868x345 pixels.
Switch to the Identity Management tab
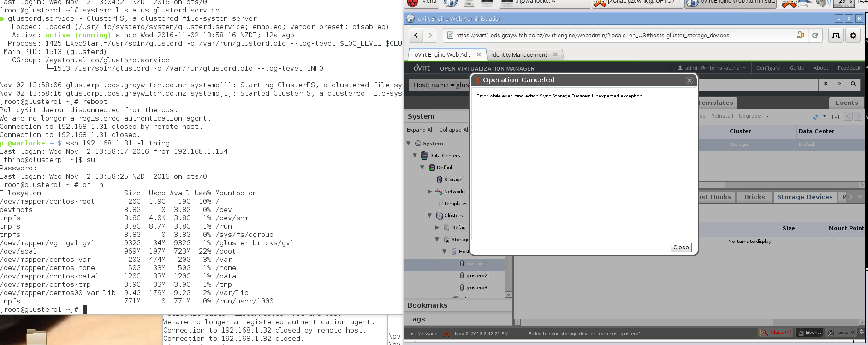pos(519,55)
